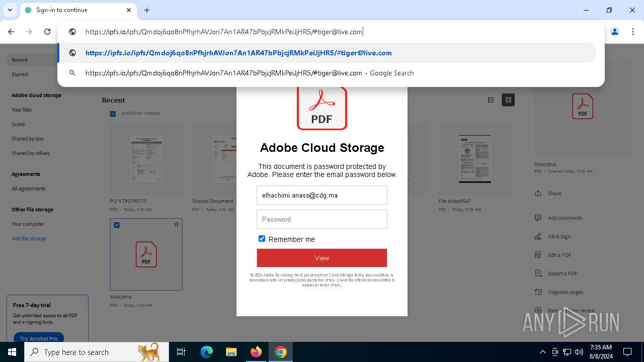Viewport: 644px width, 362px height.
Task: Open the Windows Start button
Action: [x=12, y=352]
